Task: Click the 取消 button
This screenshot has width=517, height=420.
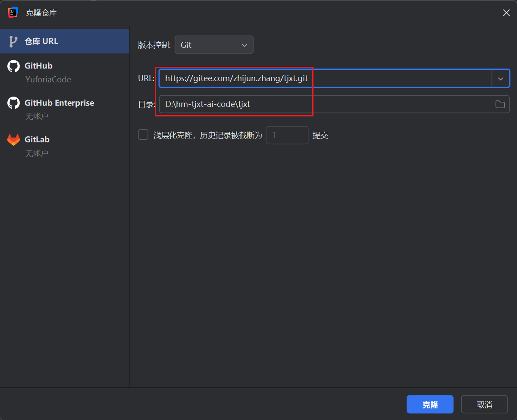Action: coord(484,404)
